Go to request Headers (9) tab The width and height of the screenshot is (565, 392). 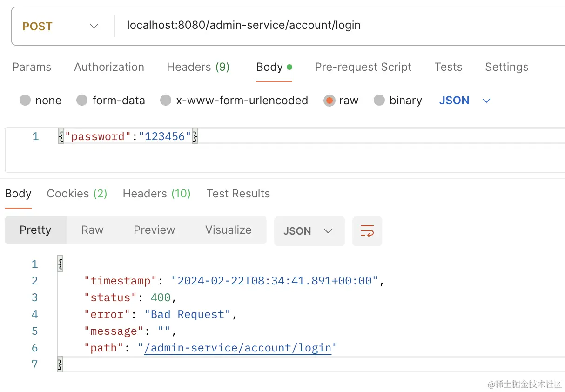pos(198,67)
